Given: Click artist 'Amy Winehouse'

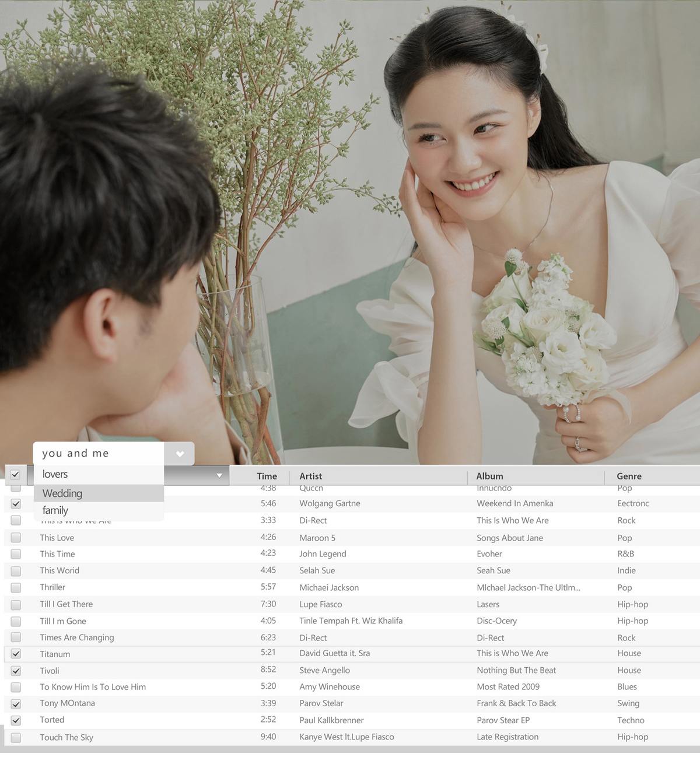Looking at the screenshot, I should tap(330, 687).
